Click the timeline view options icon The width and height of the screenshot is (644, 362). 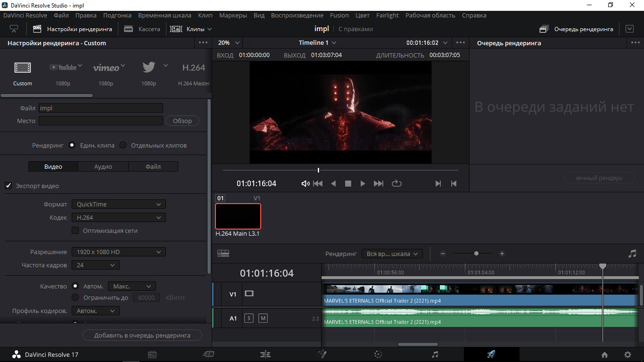tap(223, 254)
